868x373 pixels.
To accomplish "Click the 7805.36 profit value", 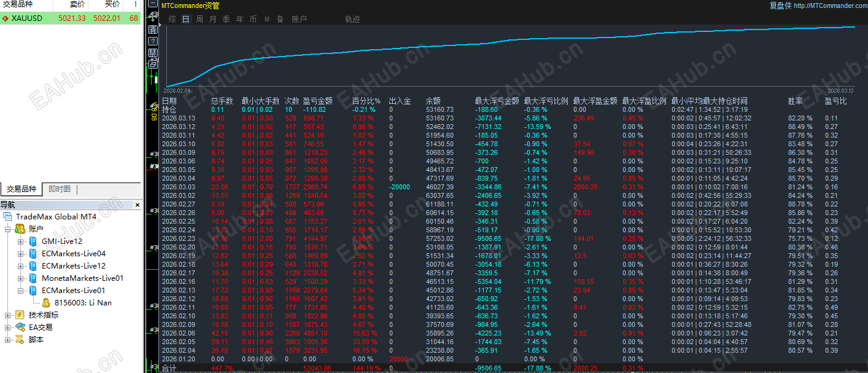I will pyautogui.click(x=316, y=342).
